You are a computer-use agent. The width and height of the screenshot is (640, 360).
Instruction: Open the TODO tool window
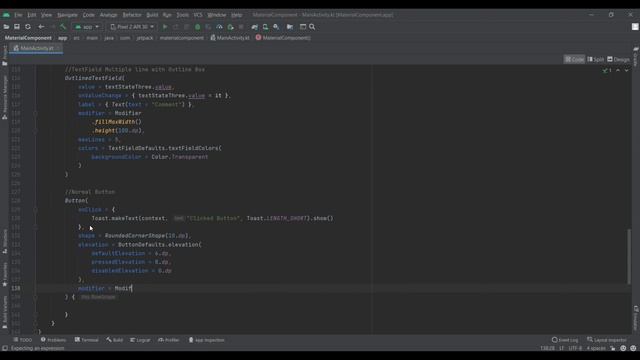tap(22, 340)
